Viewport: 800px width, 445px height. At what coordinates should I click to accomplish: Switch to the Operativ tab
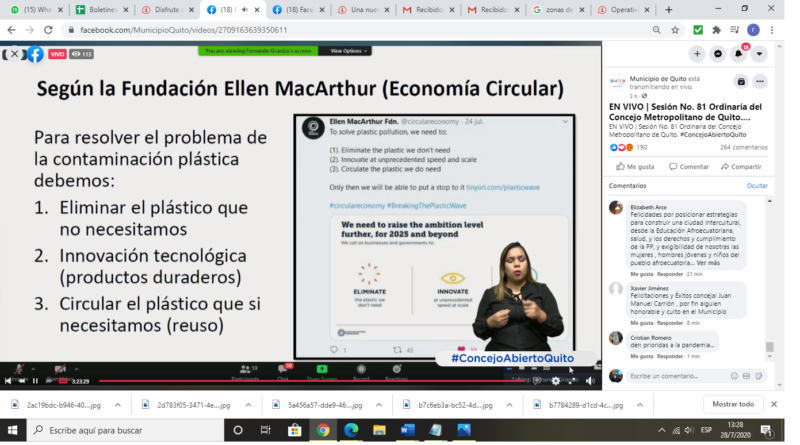tap(624, 10)
